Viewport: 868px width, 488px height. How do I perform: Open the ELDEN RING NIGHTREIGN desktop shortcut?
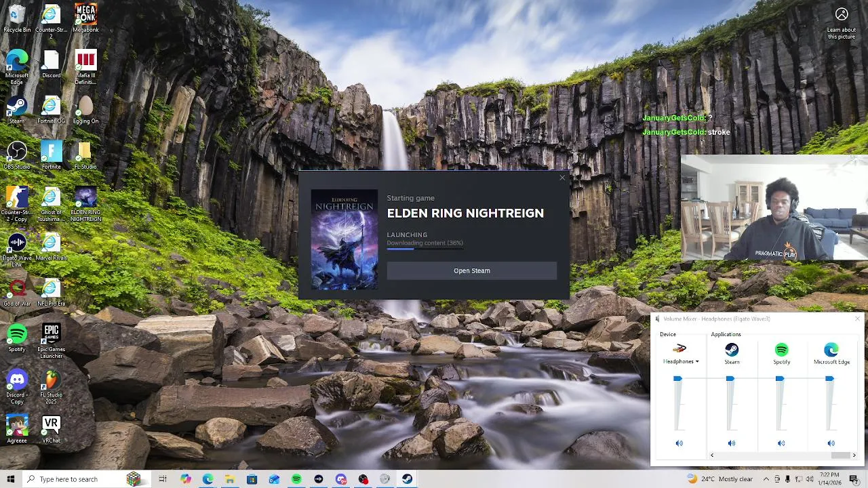click(x=85, y=204)
